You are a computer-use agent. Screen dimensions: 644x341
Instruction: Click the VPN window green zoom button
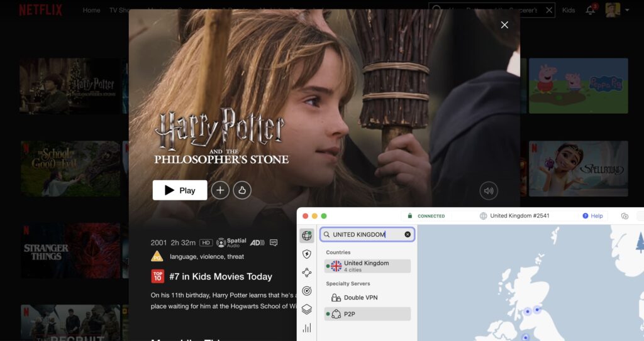coord(324,216)
